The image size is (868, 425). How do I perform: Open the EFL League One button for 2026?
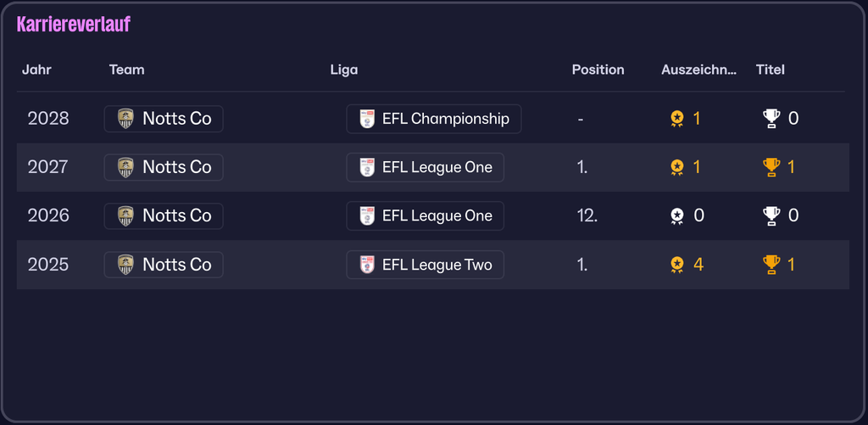[x=426, y=215]
